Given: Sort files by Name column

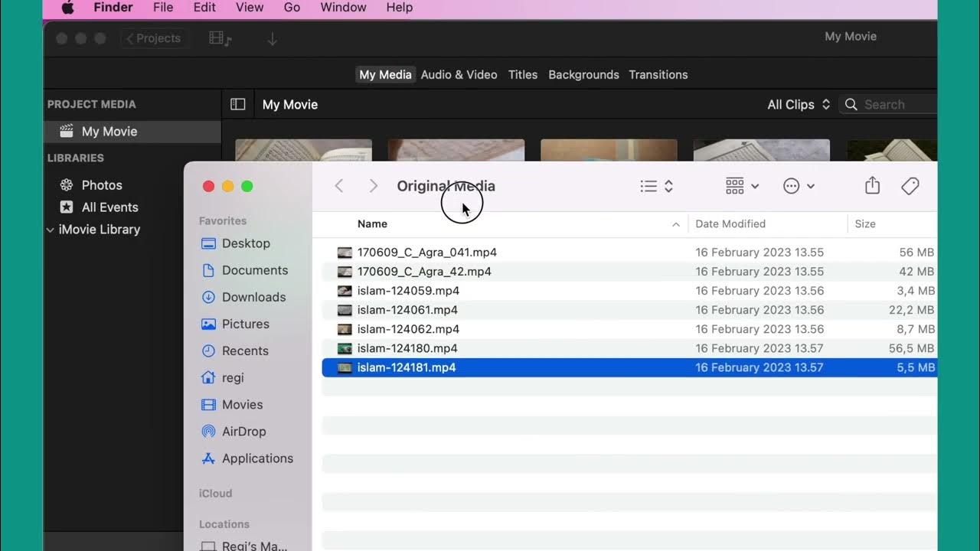Looking at the screenshot, I should 372,223.
